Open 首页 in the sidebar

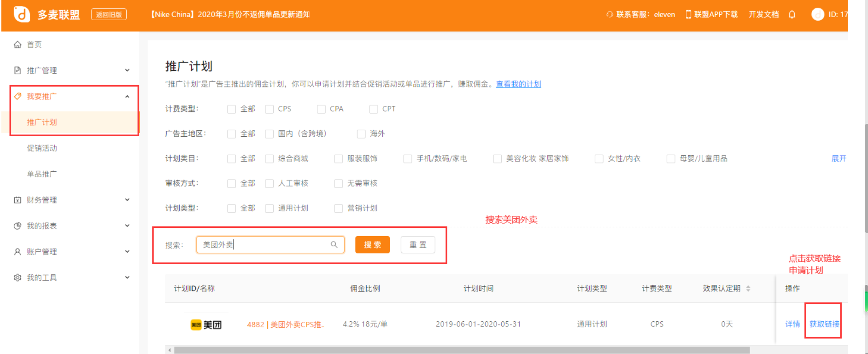click(34, 45)
